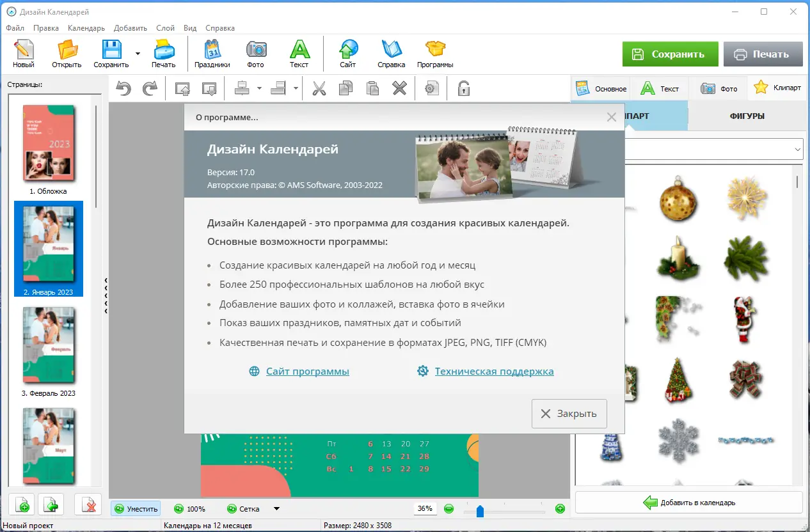The height and width of the screenshot is (532, 810).
Task: Redo the action with the arrow icon
Action: coord(149,88)
